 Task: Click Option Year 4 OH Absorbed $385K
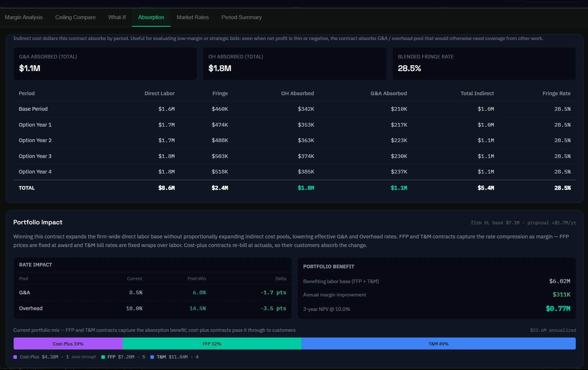[x=306, y=172]
